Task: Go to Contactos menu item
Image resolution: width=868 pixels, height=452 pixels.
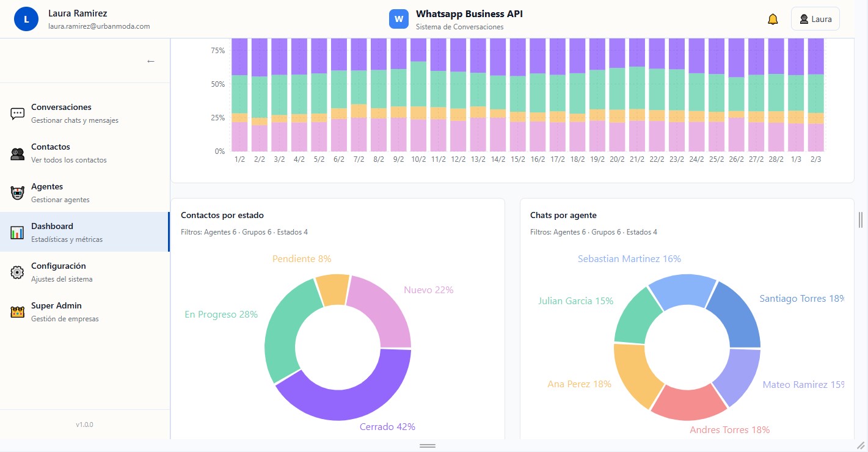Action: pos(85,153)
